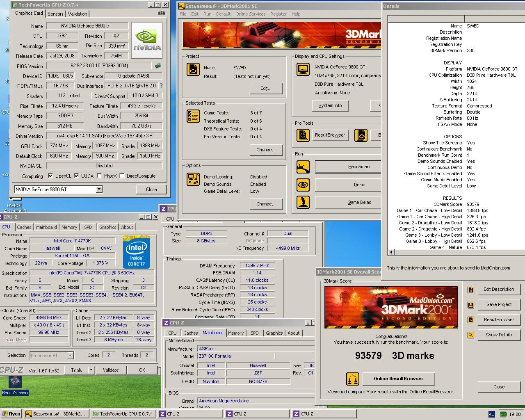Uncheck the CUDA checkbox
Image resolution: width=525 pixels, height=420 pixels.
[76, 176]
